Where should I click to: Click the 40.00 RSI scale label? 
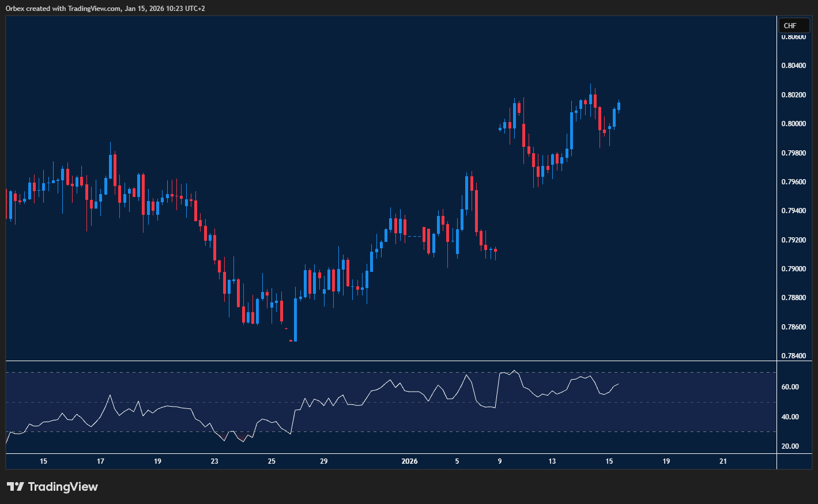(x=790, y=417)
